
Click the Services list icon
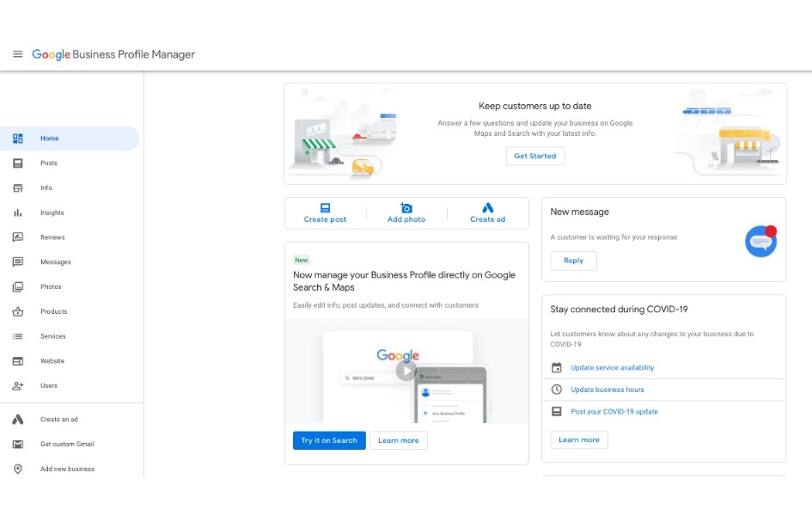[17, 336]
